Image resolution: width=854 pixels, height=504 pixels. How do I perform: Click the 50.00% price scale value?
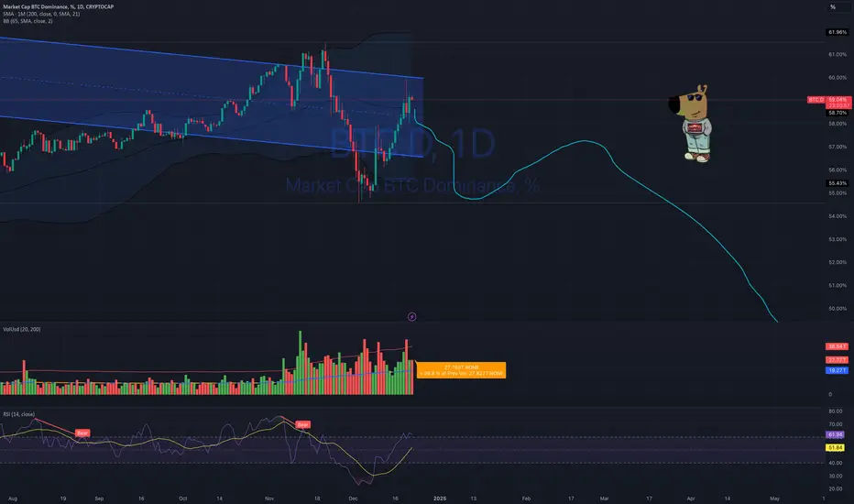pyautogui.click(x=838, y=309)
